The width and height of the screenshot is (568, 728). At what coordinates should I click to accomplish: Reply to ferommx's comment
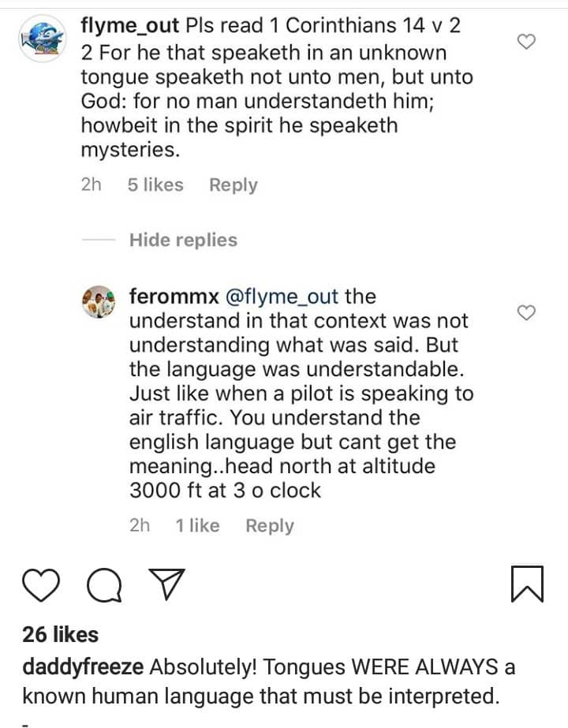pyautogui.click(x=269, y=526)
